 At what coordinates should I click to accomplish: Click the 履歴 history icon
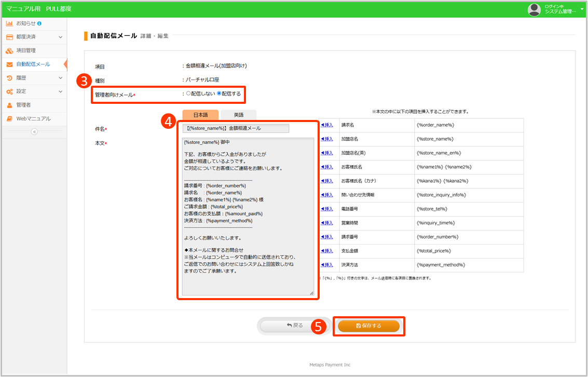tap(9, 78)
